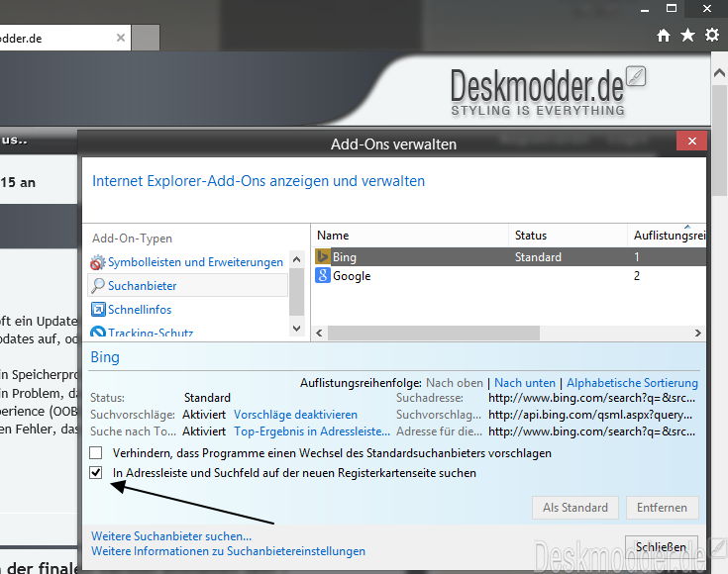Click the Google provider icon
The width and height of the screenshot is (728, 574).
pyautogui.click(x=323, y=276)
